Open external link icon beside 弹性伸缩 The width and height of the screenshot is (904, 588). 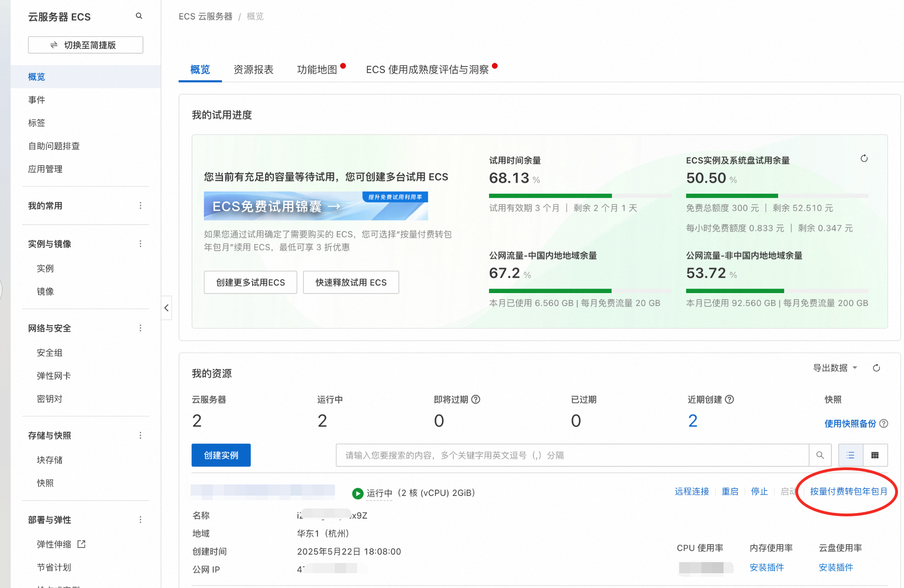pos(81,544)
